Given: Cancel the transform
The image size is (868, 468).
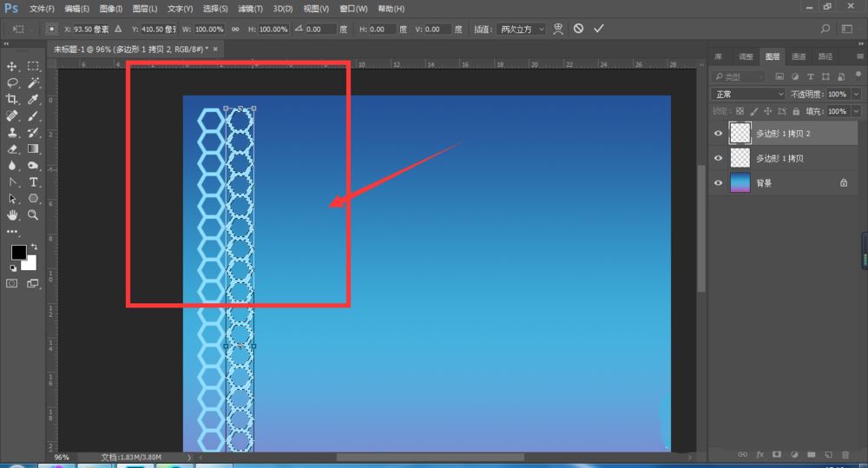Looking at the screenshot, I should point(578,29).
